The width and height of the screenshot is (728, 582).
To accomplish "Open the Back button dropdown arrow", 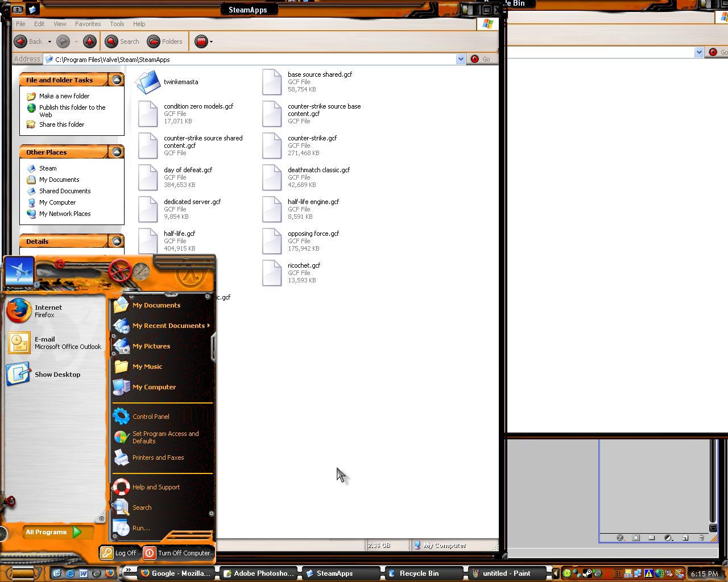I will 49,41.
